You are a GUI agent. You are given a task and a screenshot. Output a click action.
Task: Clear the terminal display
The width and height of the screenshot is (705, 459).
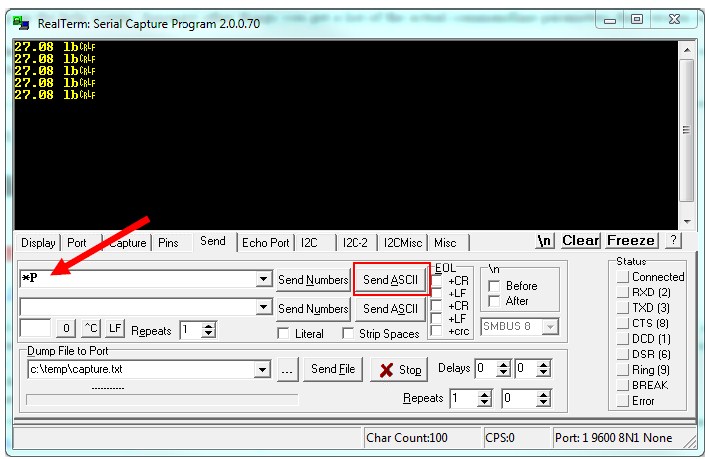coord(581,241)
